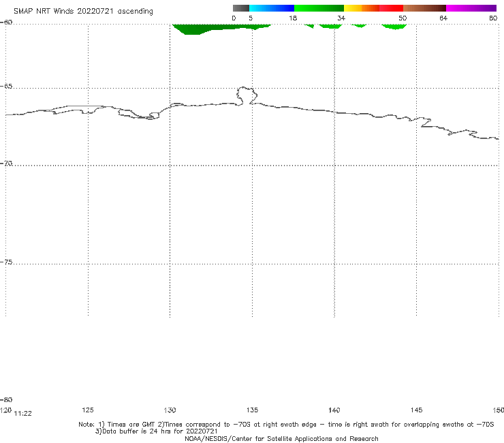Viewport: 504px width, 443px height.
Task: Click the green segment of the color bar
Action: [x=319, y=8]
